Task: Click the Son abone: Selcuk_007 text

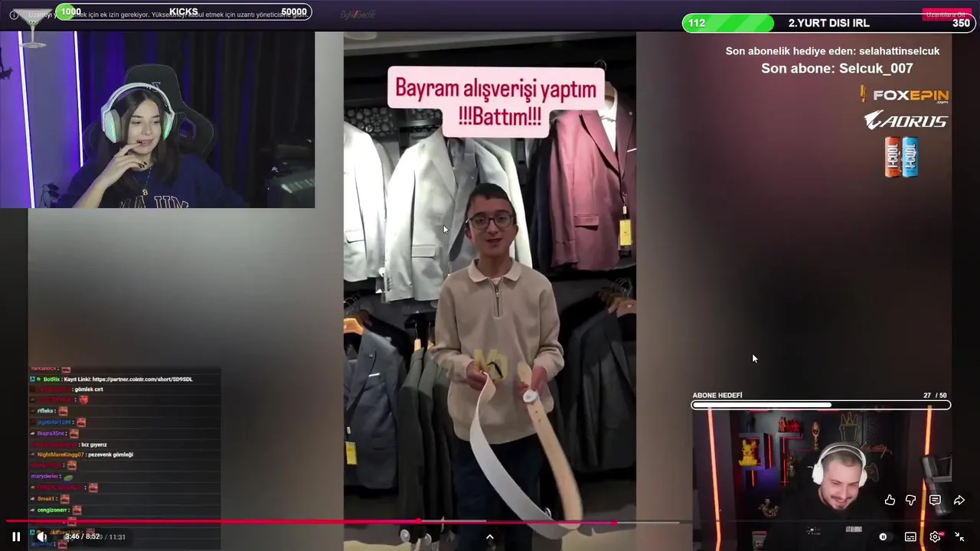Action: (x=837, y=68)
